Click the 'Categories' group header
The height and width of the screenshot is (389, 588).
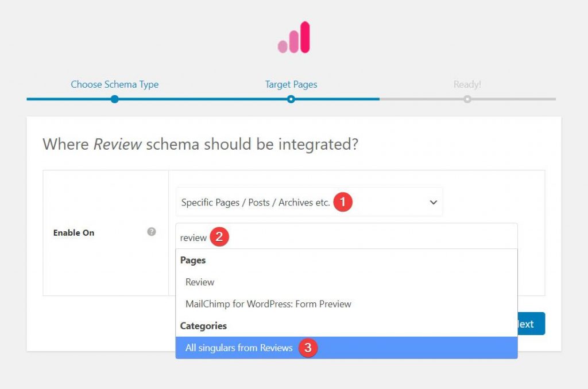pos(204,325)
